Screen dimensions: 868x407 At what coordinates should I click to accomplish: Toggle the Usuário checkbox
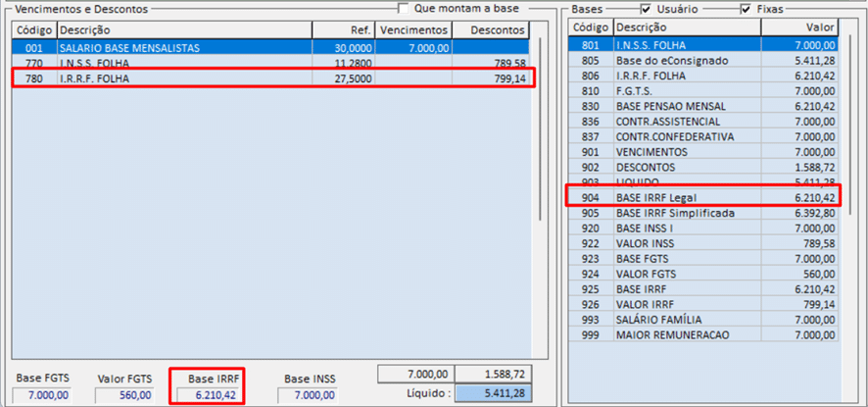pos(646,8)
